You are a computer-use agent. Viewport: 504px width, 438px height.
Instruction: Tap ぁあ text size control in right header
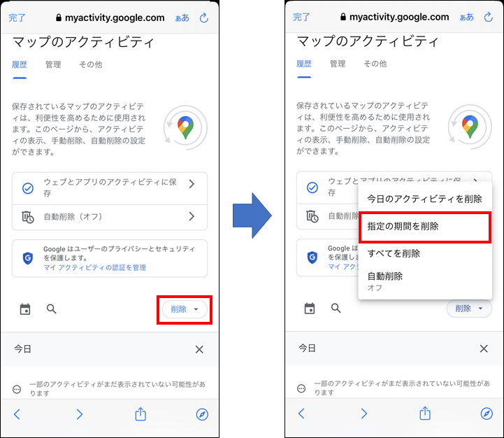click(466, 17)
